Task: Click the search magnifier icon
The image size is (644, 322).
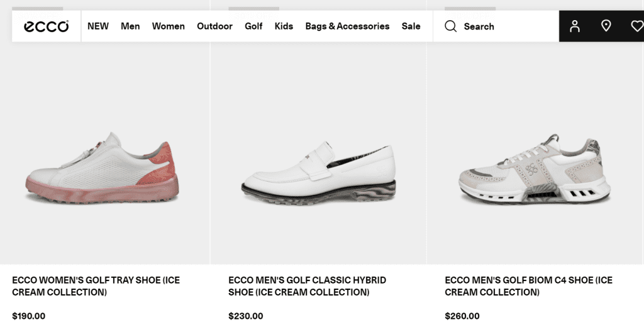Action: [450, 26]
